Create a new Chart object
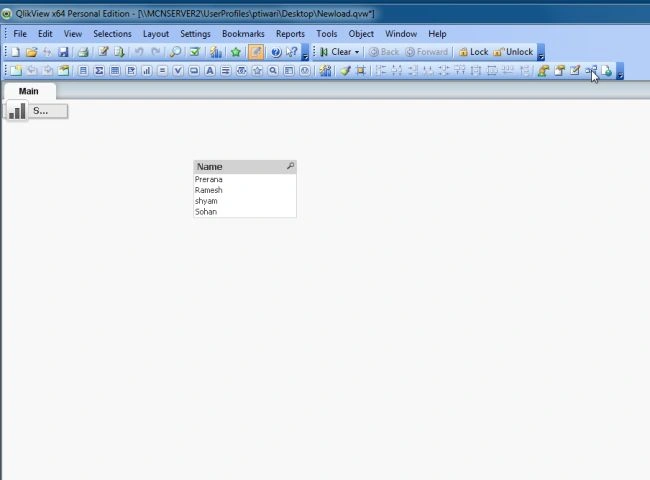This screenshot has width=650, height=480. (147, 71)
